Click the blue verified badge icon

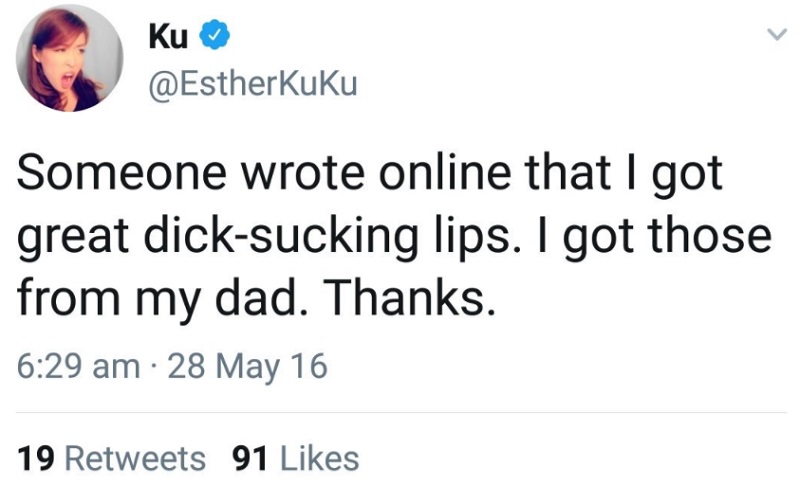[x=214, y=35]
